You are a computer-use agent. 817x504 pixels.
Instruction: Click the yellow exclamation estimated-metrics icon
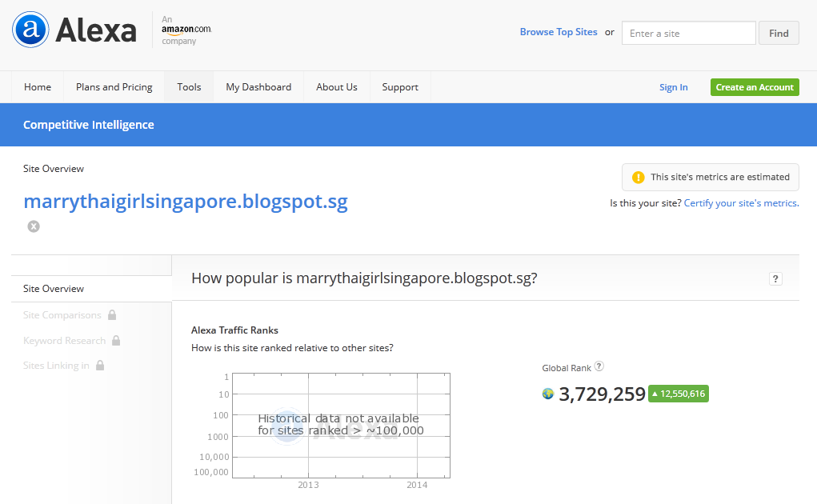point(638,178)
